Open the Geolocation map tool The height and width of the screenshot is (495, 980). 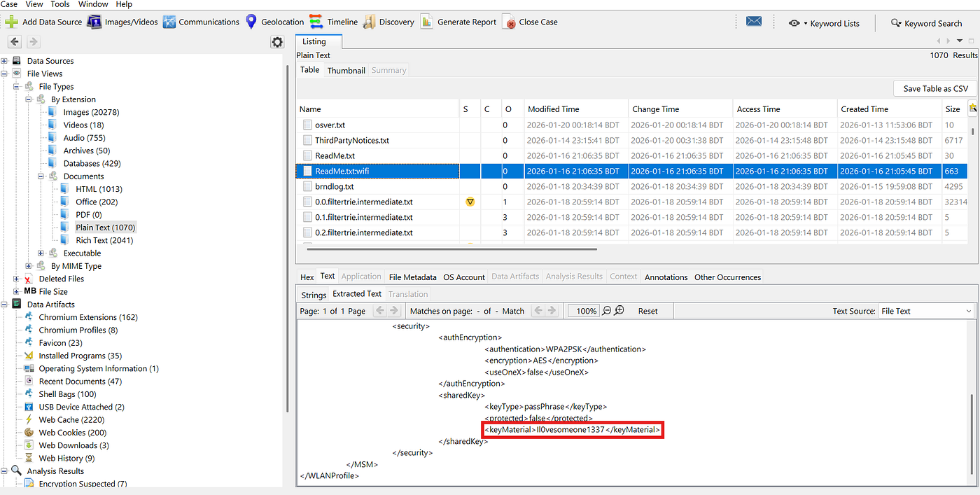click(251, 22)
